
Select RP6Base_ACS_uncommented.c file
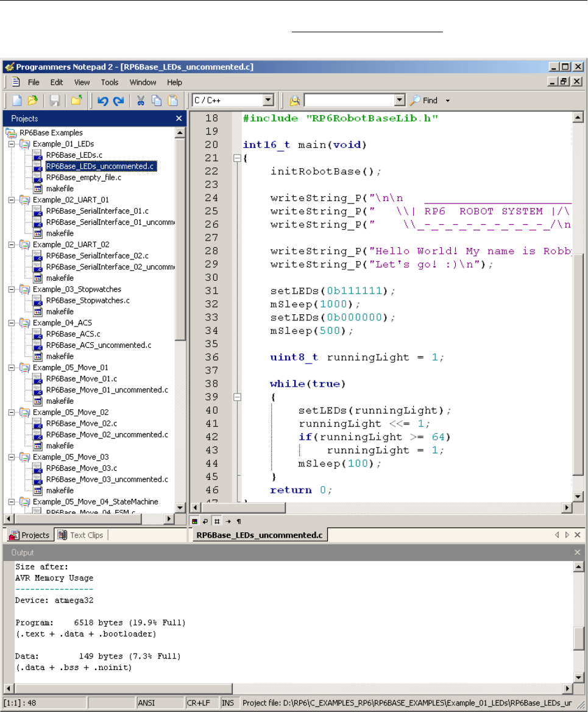coord(99,345)
